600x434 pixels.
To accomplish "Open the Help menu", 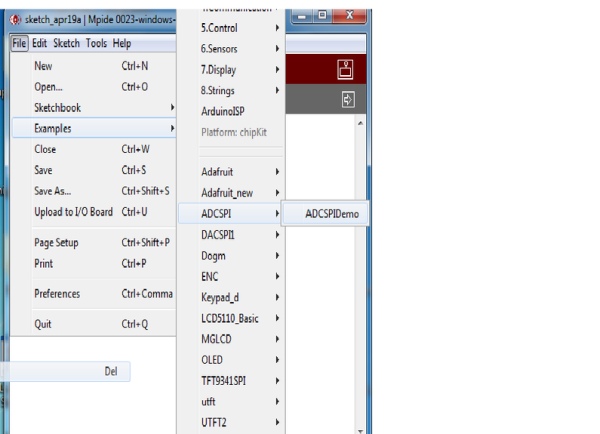I will (122, 43).
